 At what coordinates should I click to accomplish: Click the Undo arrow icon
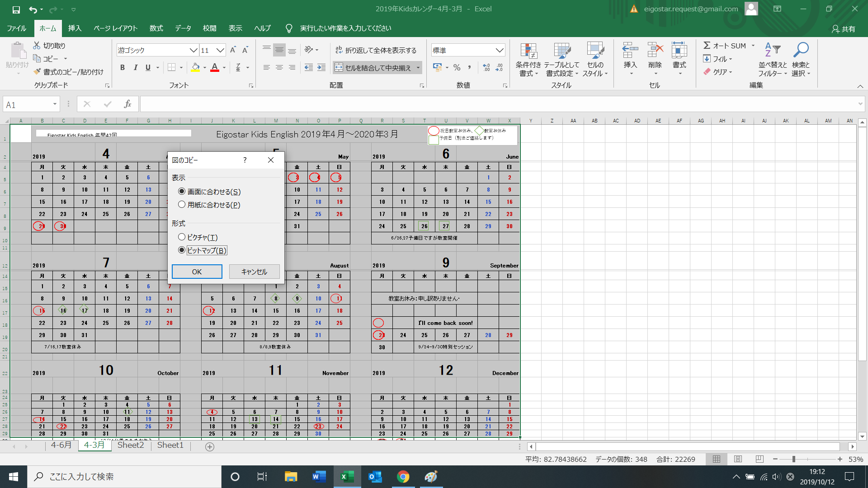tap(33, 9)
